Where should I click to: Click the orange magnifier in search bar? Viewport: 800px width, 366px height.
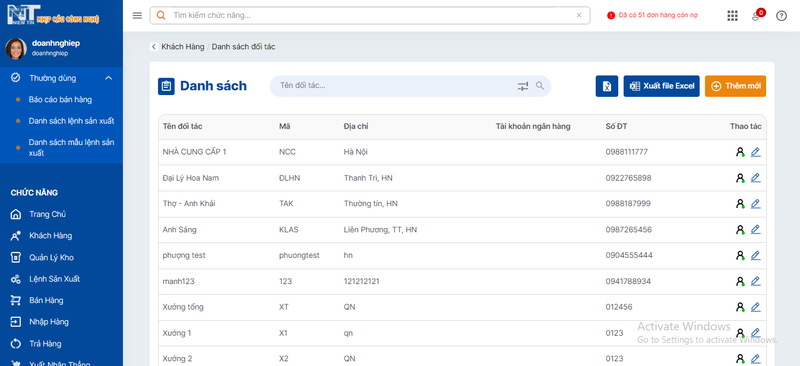161,15
